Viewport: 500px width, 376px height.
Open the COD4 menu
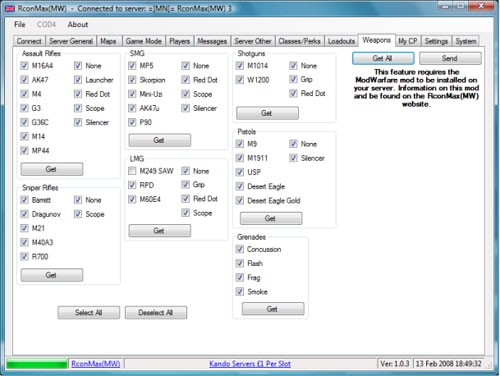(x=46, y=24)
